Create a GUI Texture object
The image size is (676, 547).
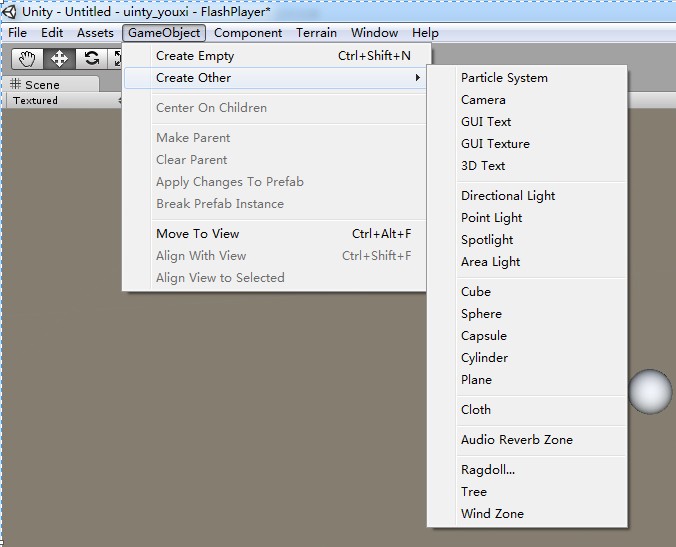pyautogui.click(x=527, y=144)
